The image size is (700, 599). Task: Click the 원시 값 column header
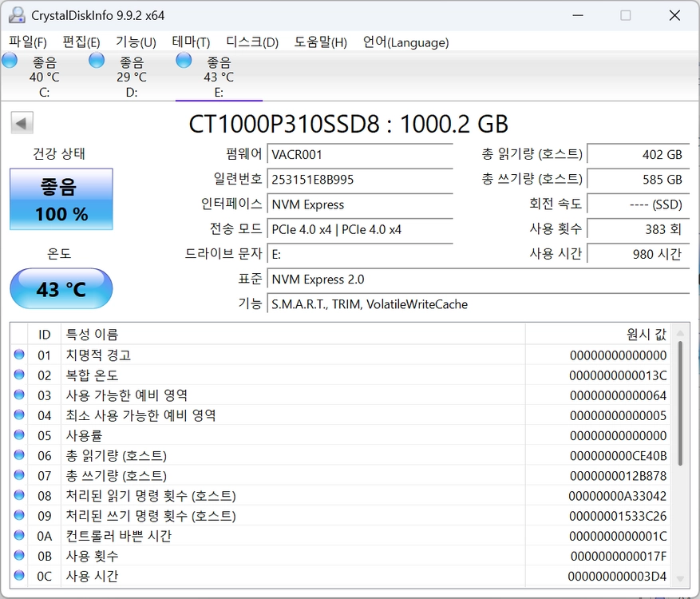599,334
